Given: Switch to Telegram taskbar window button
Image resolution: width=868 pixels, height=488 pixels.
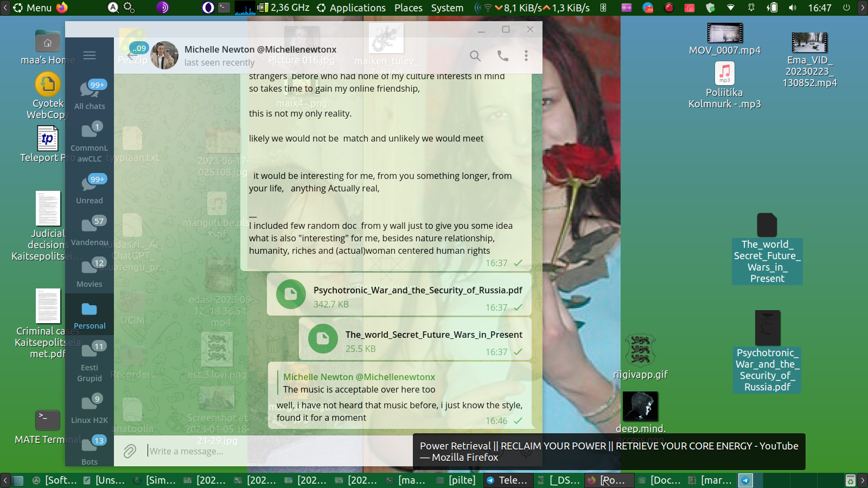Looking at the screenshot, I should pyautogui.click(x=507, y=480).
